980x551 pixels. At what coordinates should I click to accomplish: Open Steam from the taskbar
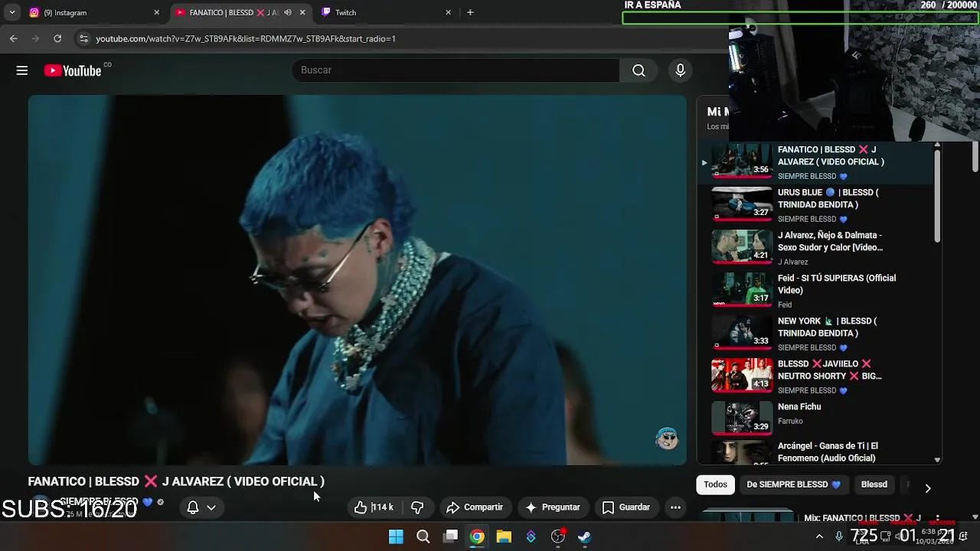pyautogui.click(x=584, y=536)
